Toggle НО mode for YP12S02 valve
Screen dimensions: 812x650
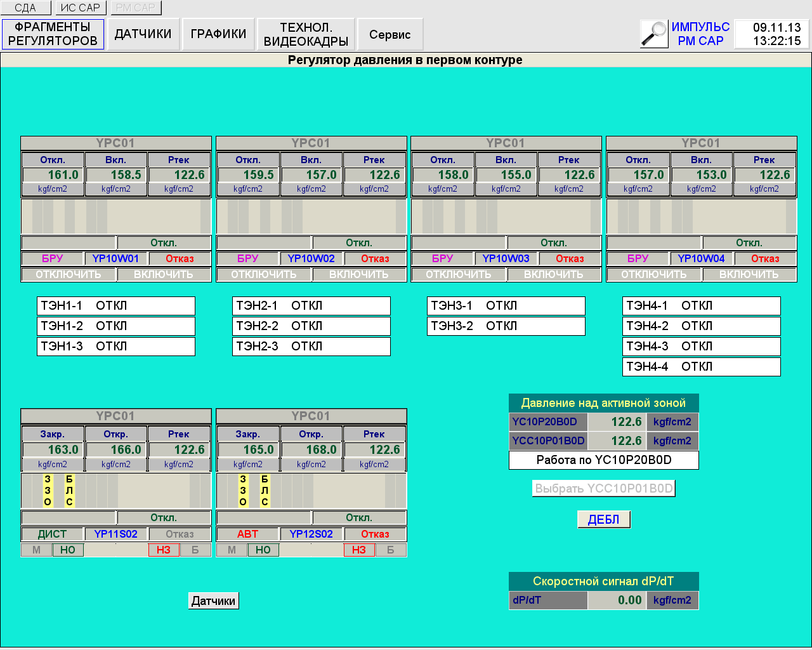(263, 550)
